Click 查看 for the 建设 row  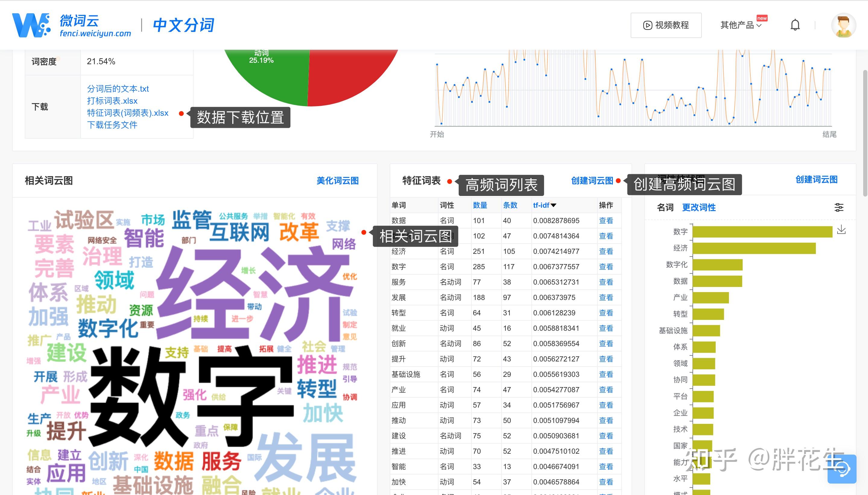[x=606, y=436]
